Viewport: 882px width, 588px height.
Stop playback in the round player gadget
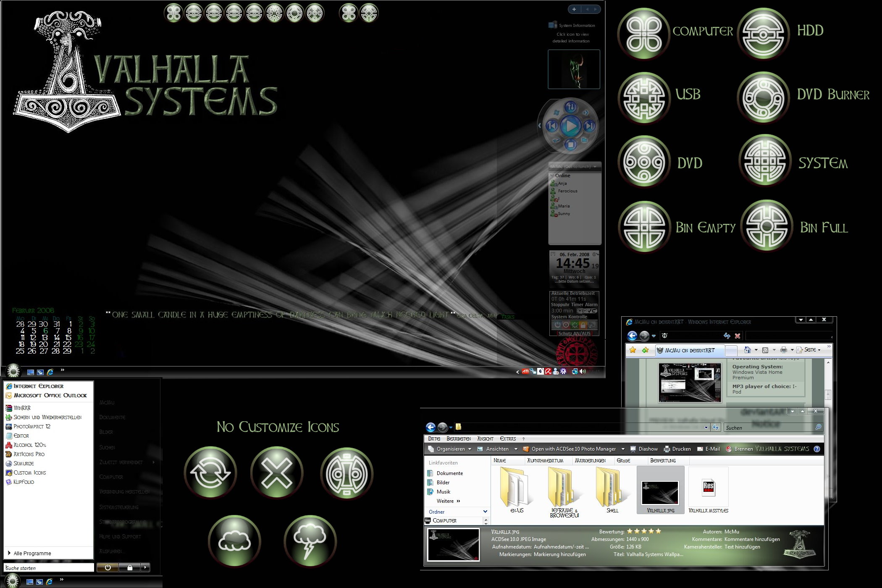click(x=570, y=145)
